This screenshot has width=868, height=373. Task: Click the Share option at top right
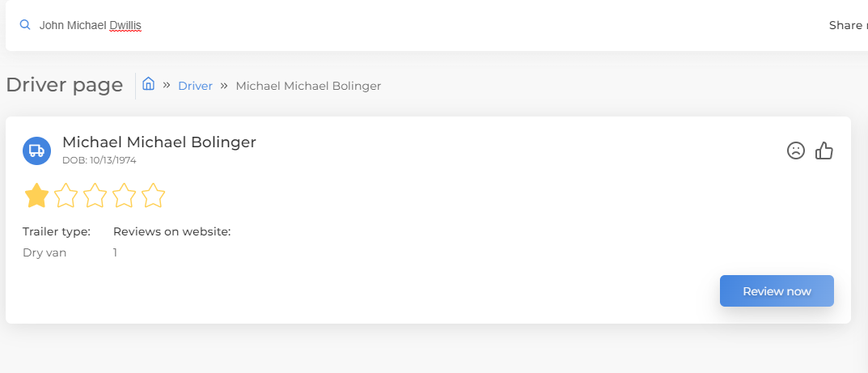pyautogui.click(x=846, y=25)
